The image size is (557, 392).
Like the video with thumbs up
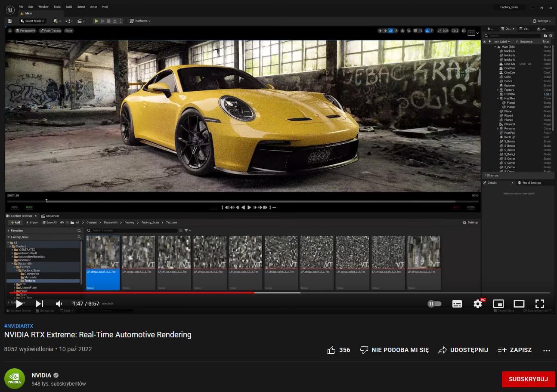pyautogui.click(x=331, y=350)
